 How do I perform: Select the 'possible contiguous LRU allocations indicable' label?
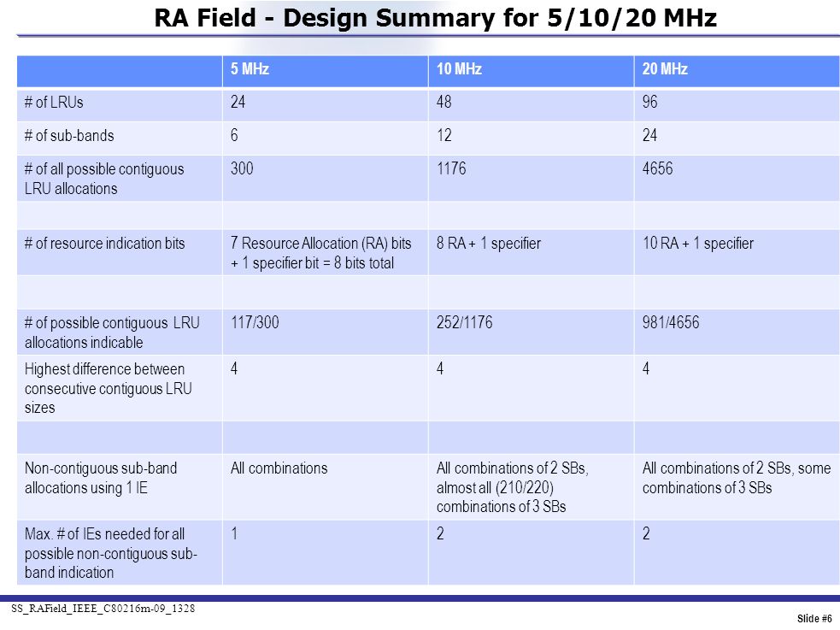pyautogui.click(x=112, y=333)
